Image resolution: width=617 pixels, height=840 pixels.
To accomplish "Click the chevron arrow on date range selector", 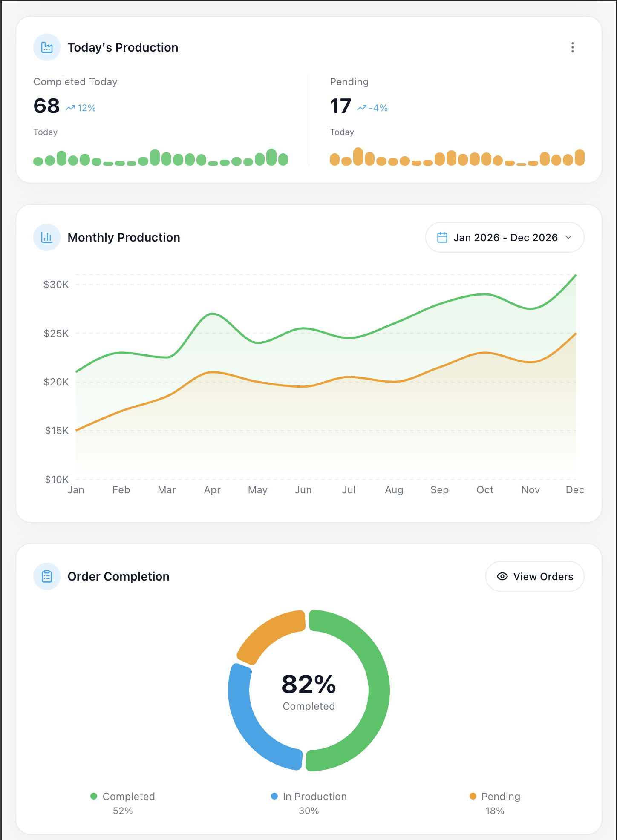I will pos(568,237).
